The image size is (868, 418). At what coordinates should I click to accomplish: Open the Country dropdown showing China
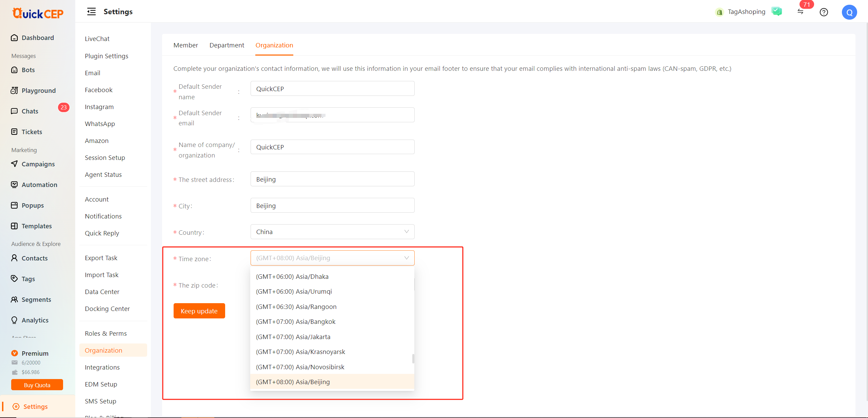[332, 232]
